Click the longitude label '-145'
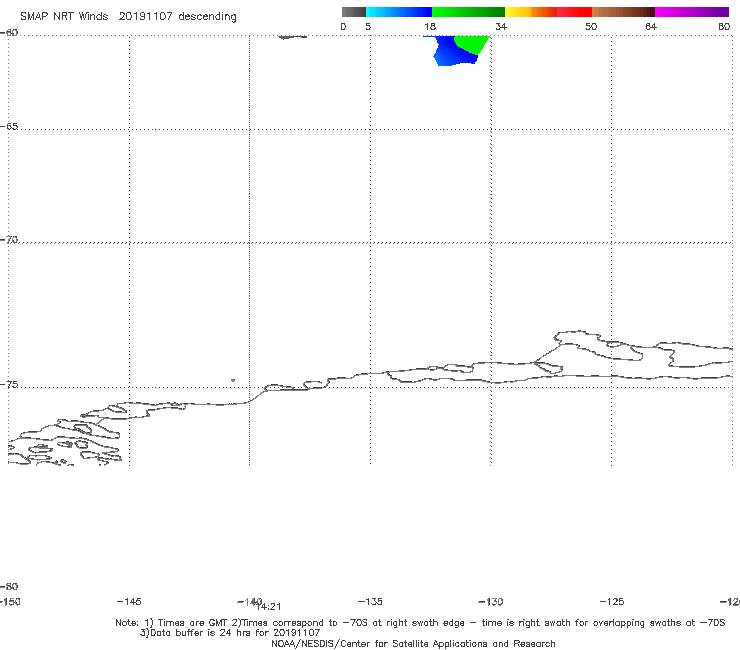The height and width of the screenshot is (650, 740). pos(129,601)
